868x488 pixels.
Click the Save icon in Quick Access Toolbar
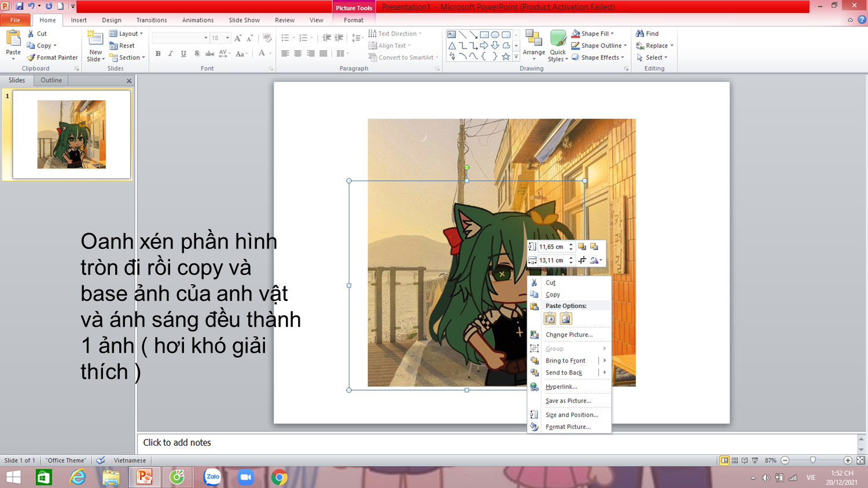click(20, 6)
